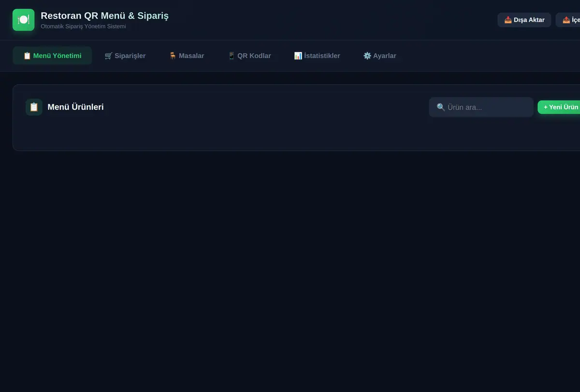Switch to the Siparişler tab
The image size is (580, 392).
point(125,56)
